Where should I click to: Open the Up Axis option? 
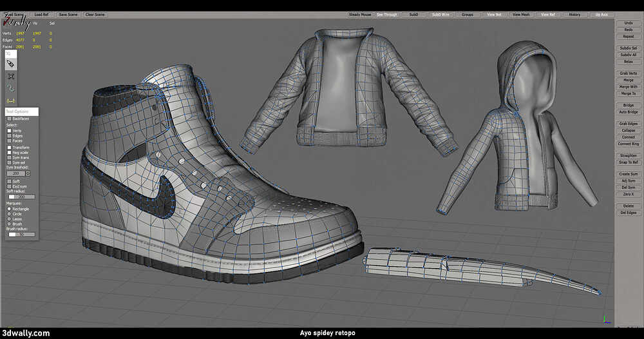[601, 14]
